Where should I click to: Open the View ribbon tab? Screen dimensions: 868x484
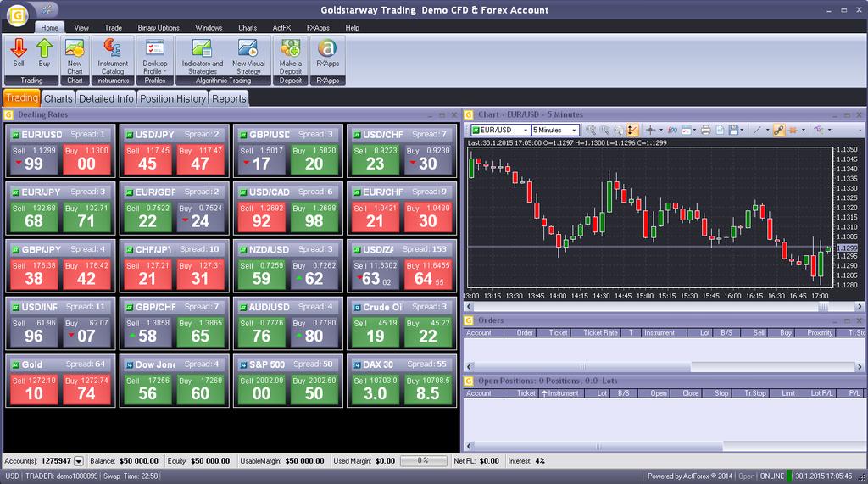pos(81,28)
